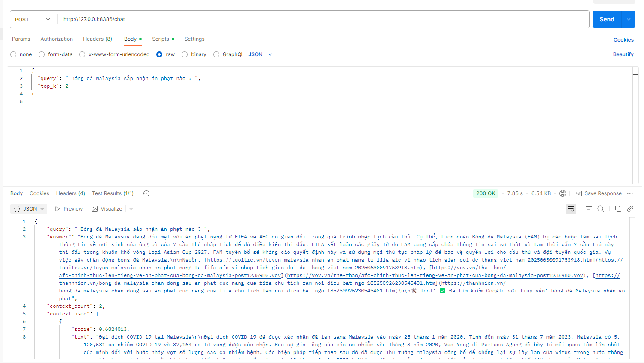Click the link icon in the response toolbar

[x=630, y=208]
